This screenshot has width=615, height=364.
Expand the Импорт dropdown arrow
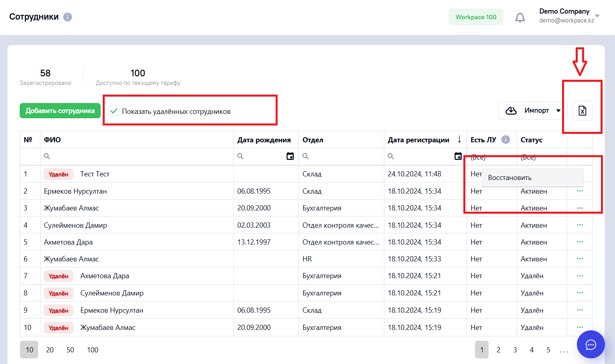(x=558, y=111)
